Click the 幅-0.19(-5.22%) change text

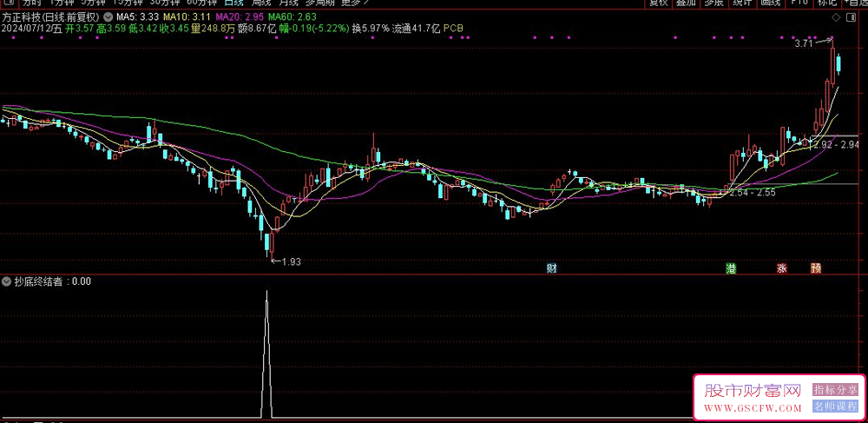[x=314, y=28]
